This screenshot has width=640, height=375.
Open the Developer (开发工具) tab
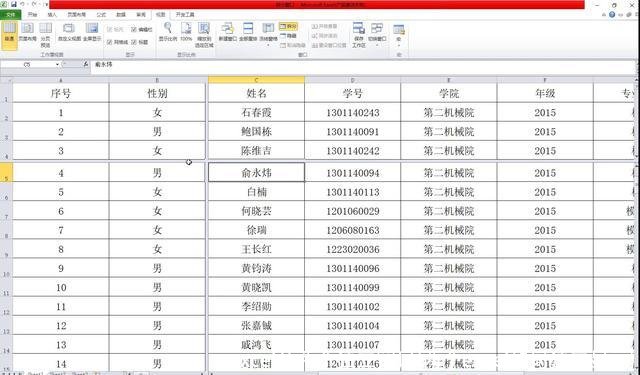pyautogui.click(x=185, y=15)
